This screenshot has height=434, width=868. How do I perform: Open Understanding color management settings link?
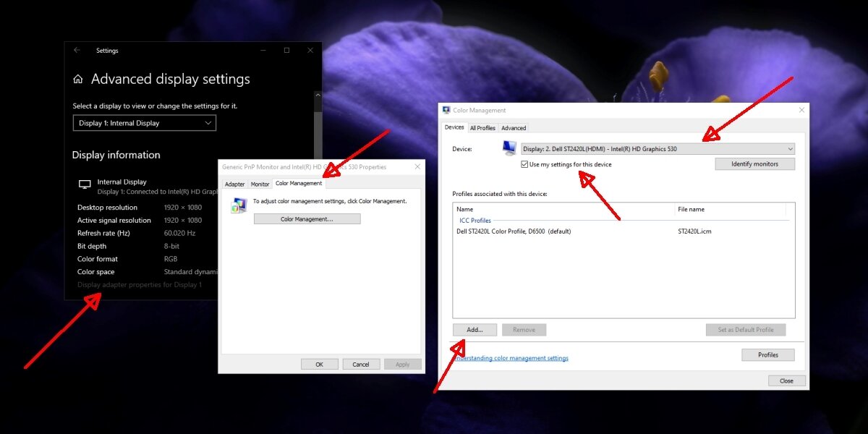[x=512, y=358]
